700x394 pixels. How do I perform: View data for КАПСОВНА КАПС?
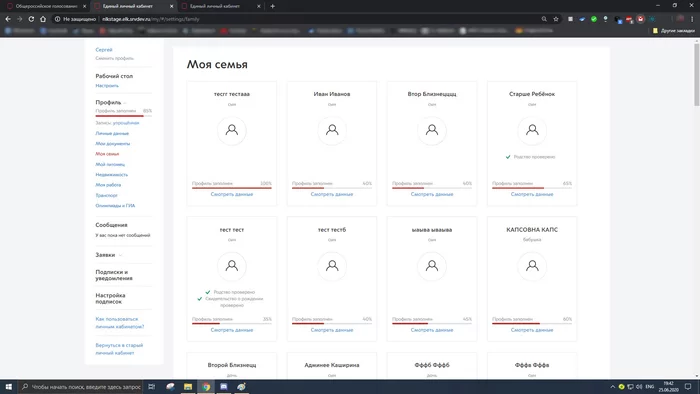pos(532,330)
